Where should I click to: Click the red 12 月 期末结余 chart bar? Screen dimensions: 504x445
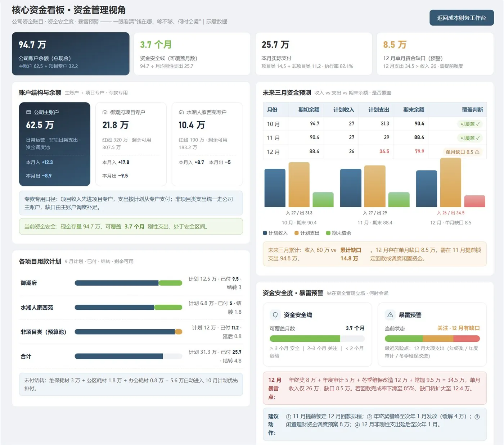click(475, 201)
